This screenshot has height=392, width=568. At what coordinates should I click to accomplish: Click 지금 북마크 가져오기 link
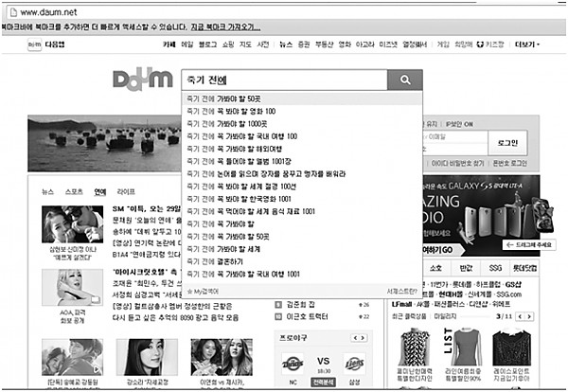tap(225, 27)
